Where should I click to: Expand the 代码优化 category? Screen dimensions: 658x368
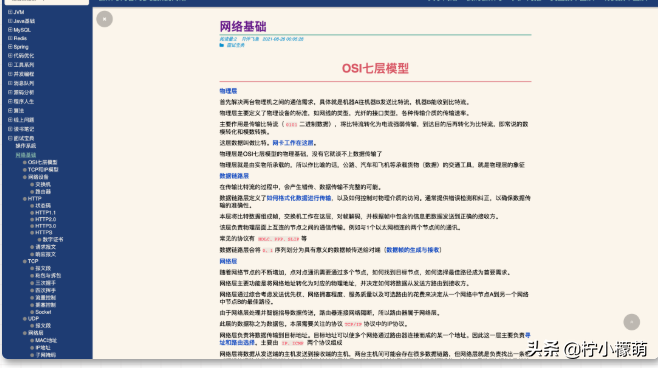(x=10, y=55)
